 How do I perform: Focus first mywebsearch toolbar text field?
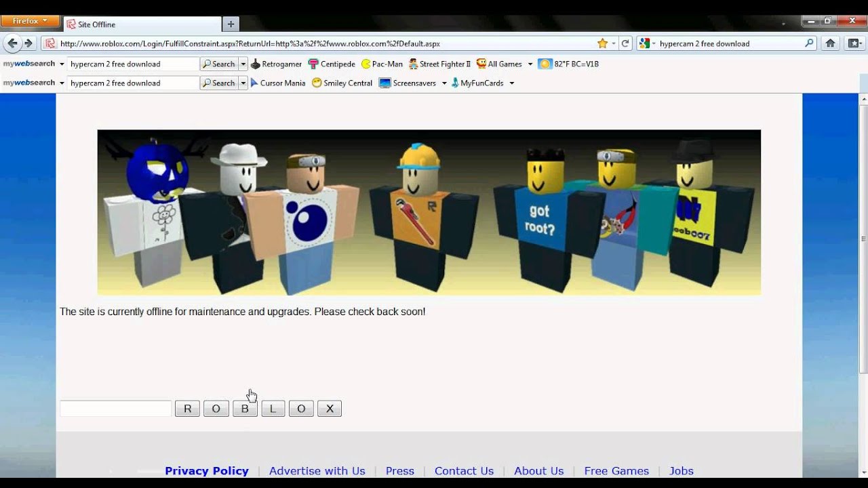(x=133, y=64)
